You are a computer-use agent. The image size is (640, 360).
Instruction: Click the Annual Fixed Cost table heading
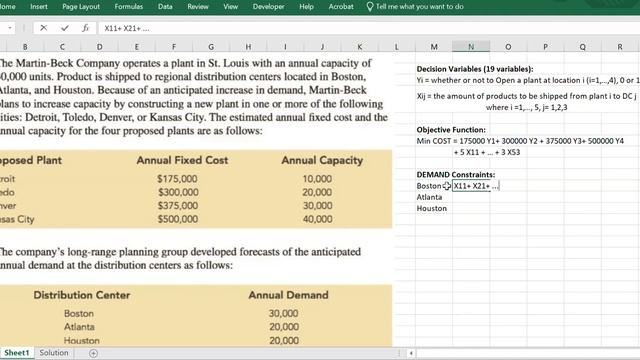[x=182, y=160]
